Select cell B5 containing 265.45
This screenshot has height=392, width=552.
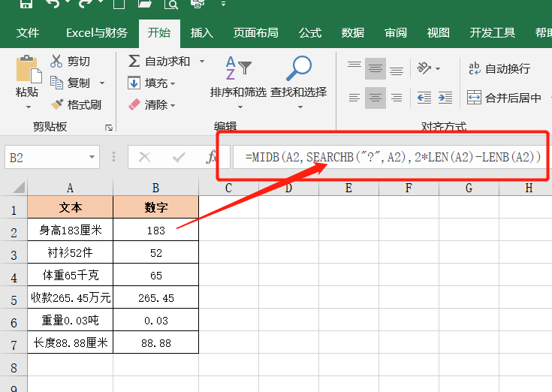(155, 298)
